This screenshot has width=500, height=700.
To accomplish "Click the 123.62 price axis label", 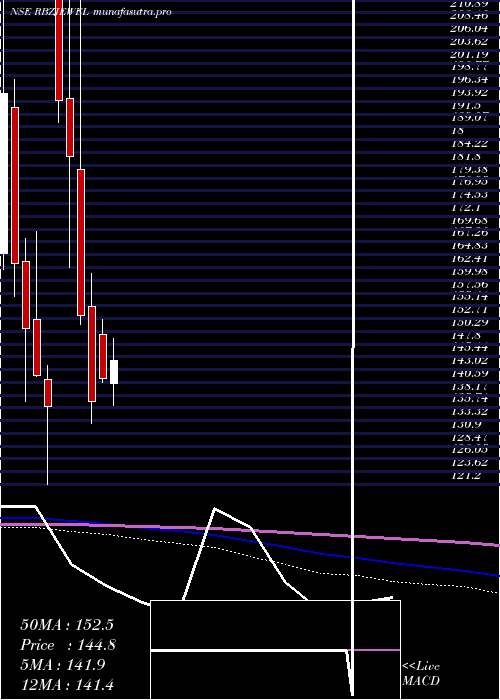I will click(x=469, y=462).
